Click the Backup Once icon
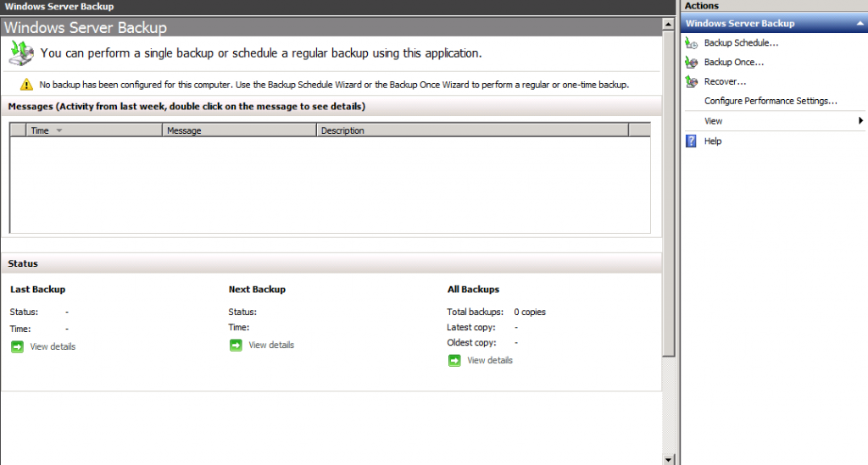868x465 pixels. coord(692,63)
